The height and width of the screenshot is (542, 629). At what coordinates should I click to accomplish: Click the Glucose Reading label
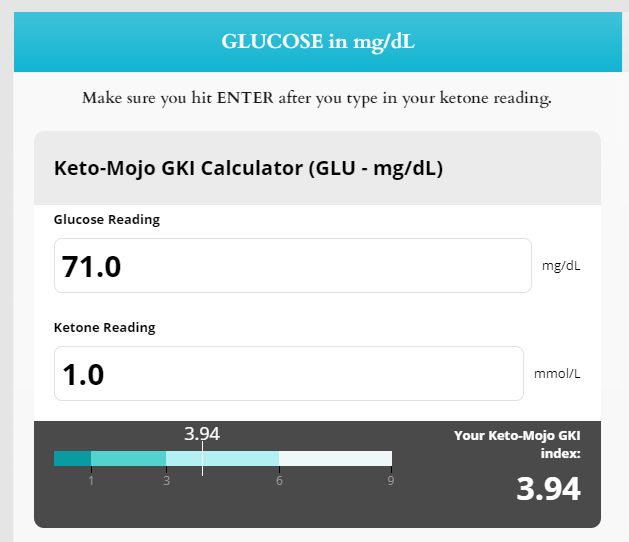107,219
